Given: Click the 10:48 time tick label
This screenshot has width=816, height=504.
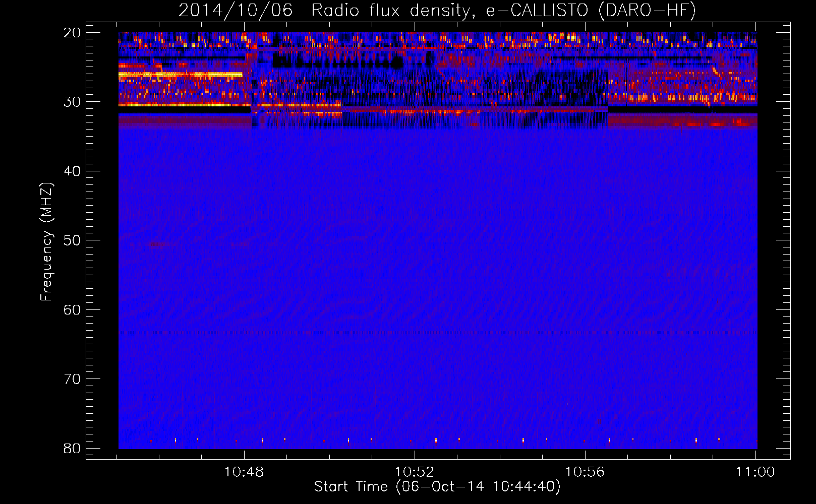Looking at the screenshot, I should coord(244,472).
